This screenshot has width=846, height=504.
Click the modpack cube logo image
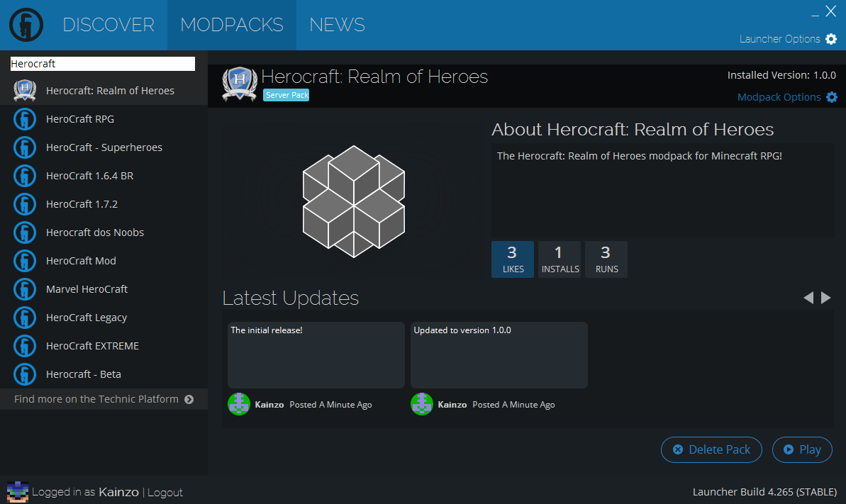click(353, 201)
